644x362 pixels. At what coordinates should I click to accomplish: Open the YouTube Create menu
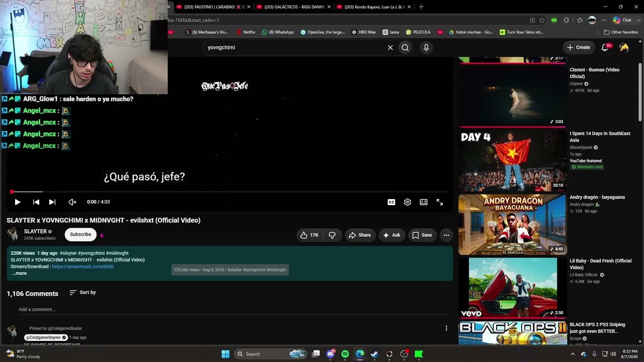(x=579, y=47)
